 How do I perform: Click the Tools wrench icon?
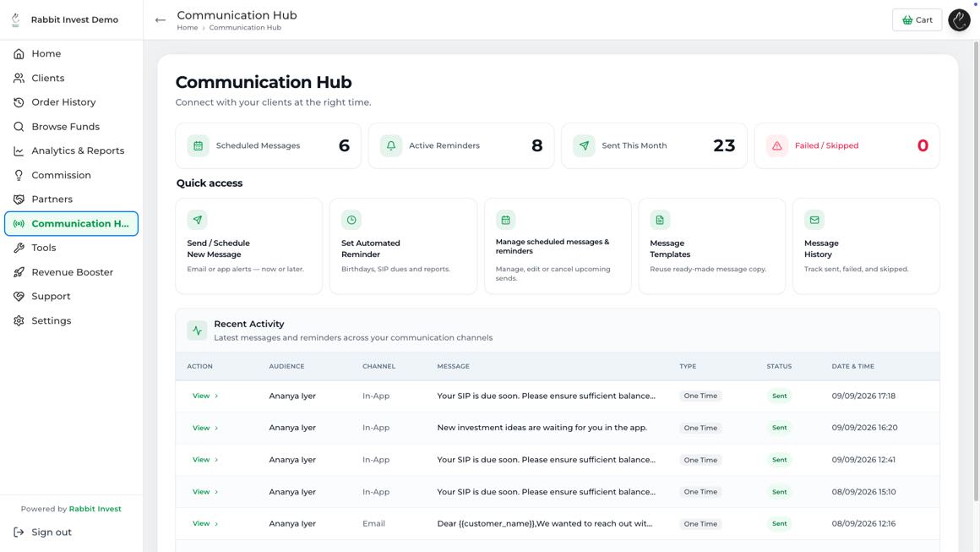pos(19,248)
